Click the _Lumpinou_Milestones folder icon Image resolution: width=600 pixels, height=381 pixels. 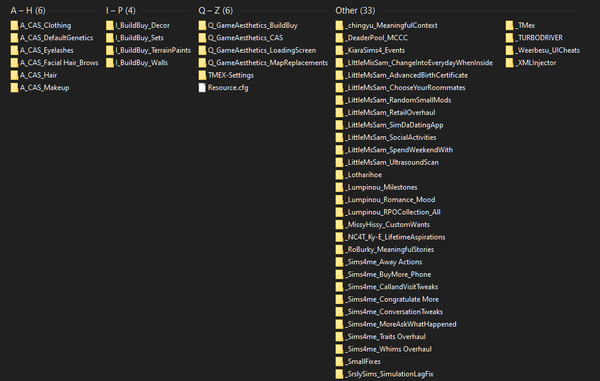pos(339,187)
